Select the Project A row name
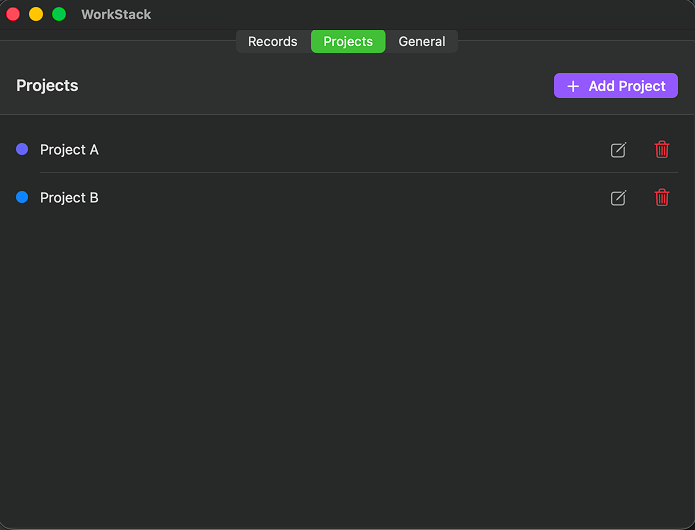The width and height of the screenshot is (695, 530). (x=69, y=150)
